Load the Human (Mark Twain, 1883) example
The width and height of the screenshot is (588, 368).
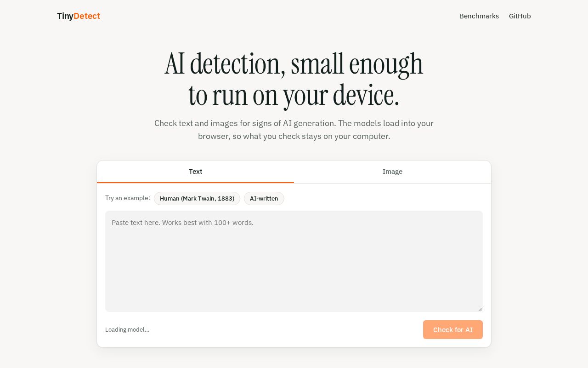coord(197,198)
